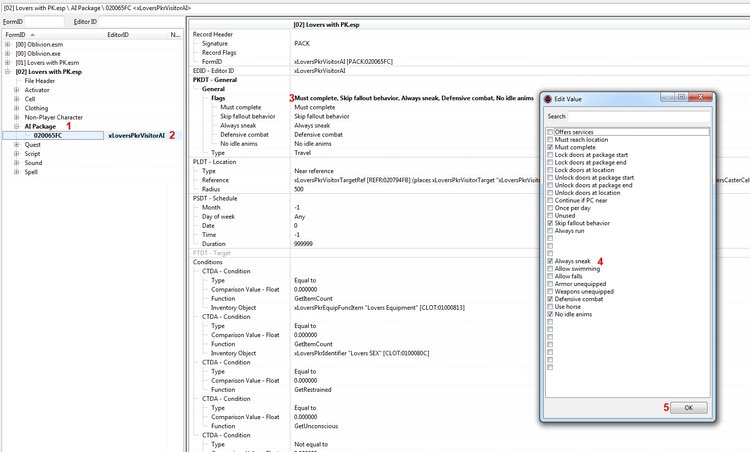The image size is (750, 452).
Task: Enable the Always run checkbox
Action: (550, 231)
